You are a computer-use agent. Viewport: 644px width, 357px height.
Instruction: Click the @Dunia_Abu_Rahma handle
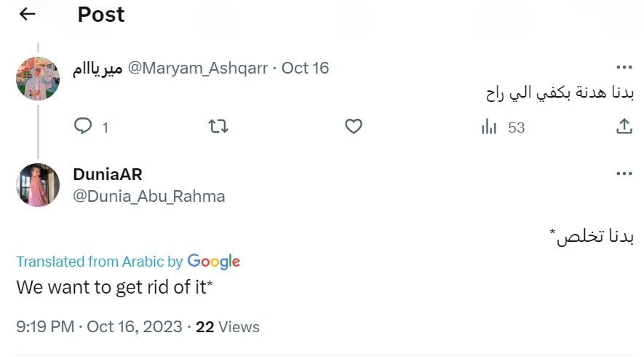[148, 196]
